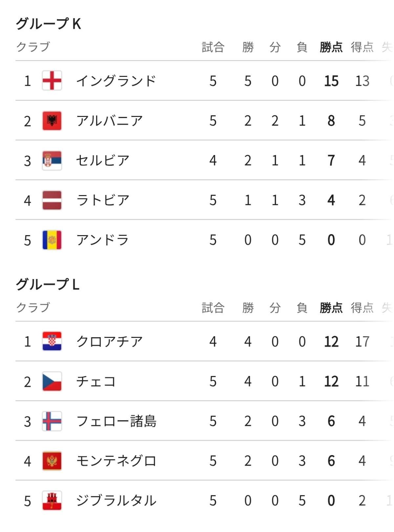Select the アルバニア team name
Image resolution: width=394 pixels, height=532 pixels.
pyautogui.click(x=109, y=121)
